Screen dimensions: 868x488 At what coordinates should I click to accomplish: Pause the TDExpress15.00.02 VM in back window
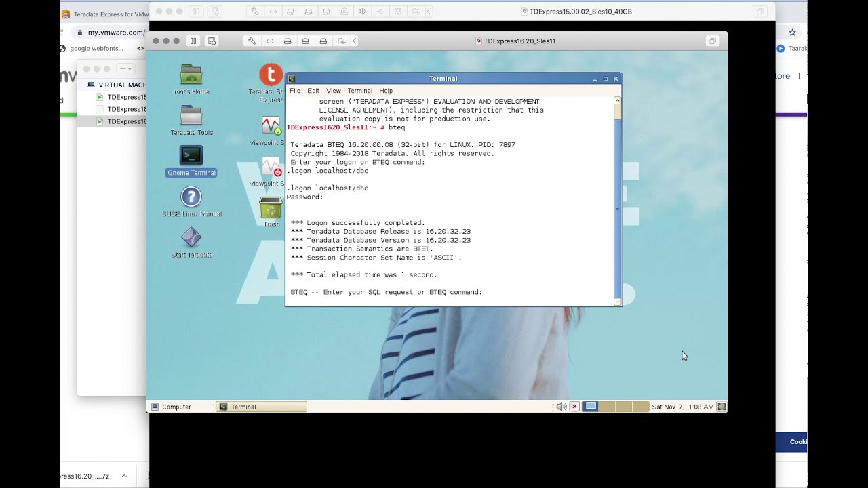(197, 12)
